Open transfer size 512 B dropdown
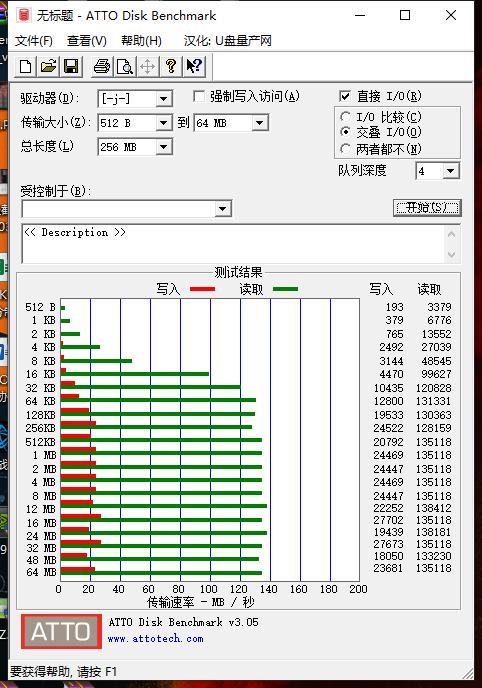This screenshot has height=688, width=482. pos(164,123)
